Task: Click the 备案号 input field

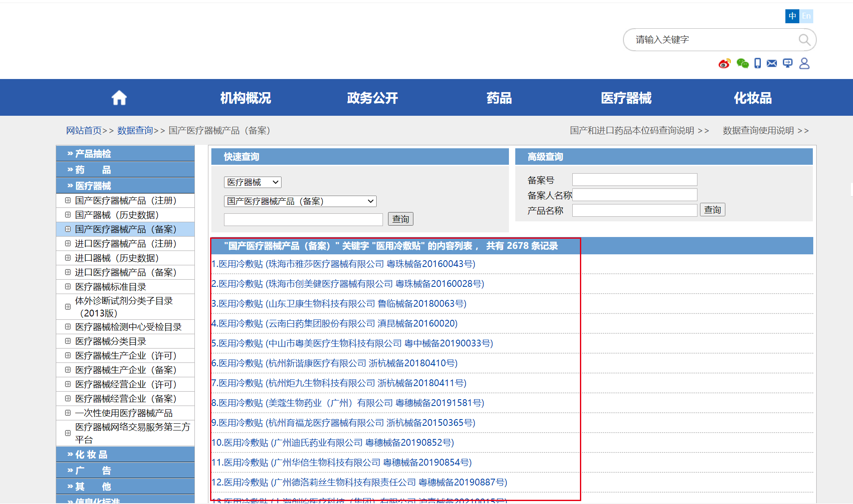Action: pos(634,180)
